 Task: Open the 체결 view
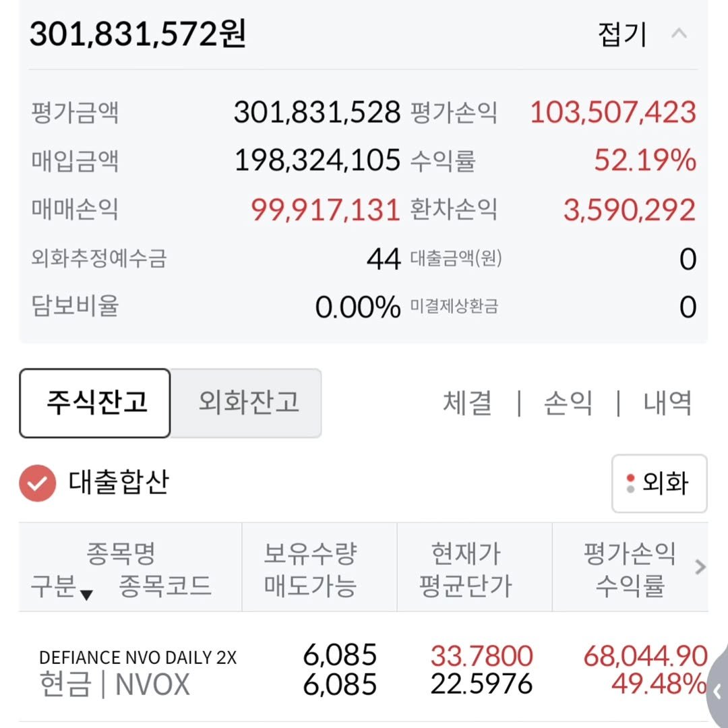pyautogui.click(x=467, y=403)
